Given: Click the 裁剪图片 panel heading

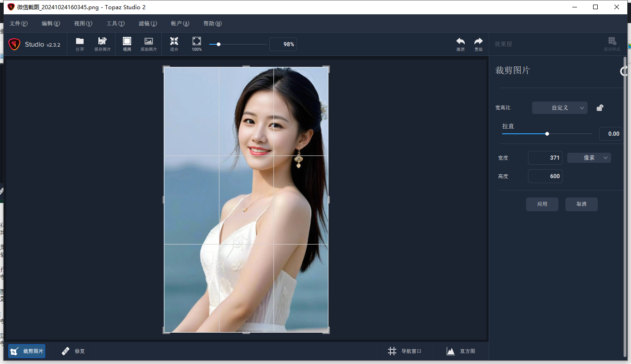Looking at the screenshot, I should pyautogui.click(x=513, y=71).
